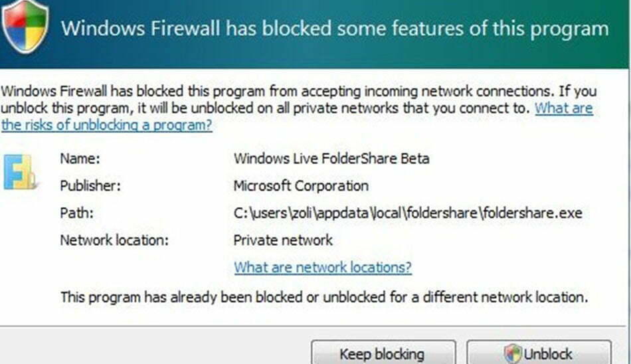Click the sentence starting with If you unblock

266,108
